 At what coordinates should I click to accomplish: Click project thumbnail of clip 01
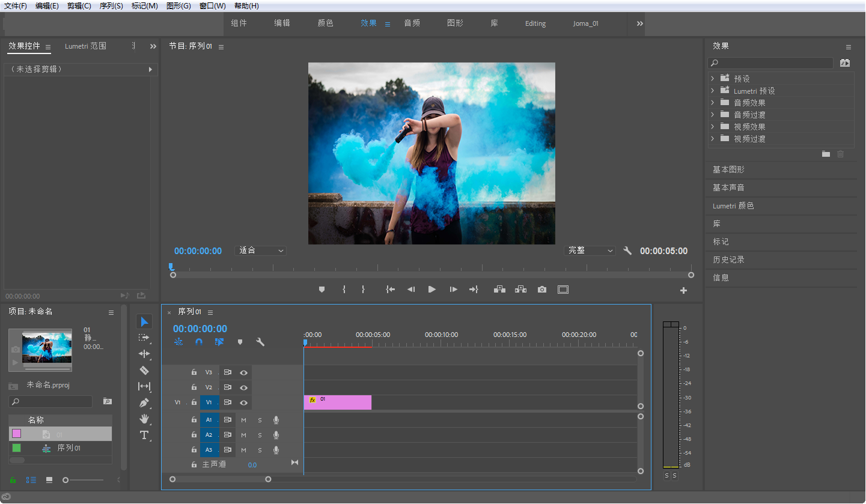[40, 350]
